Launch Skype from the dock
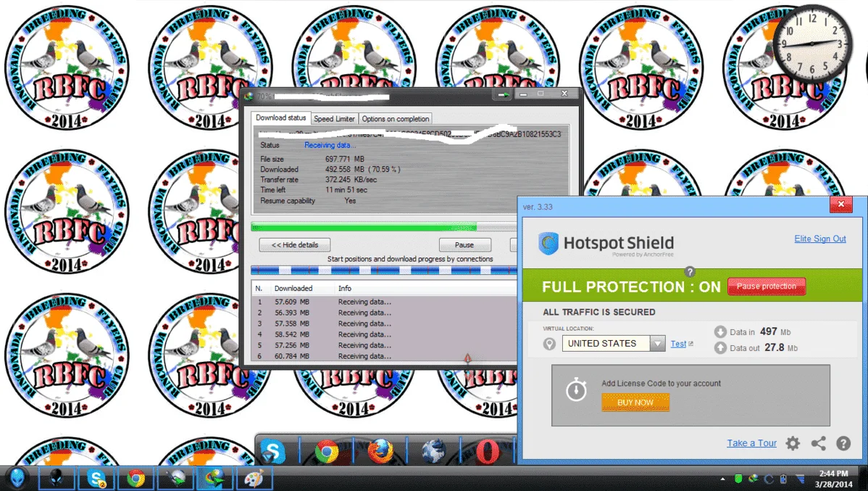Screen dimensions: 868x491 point(273,451)
